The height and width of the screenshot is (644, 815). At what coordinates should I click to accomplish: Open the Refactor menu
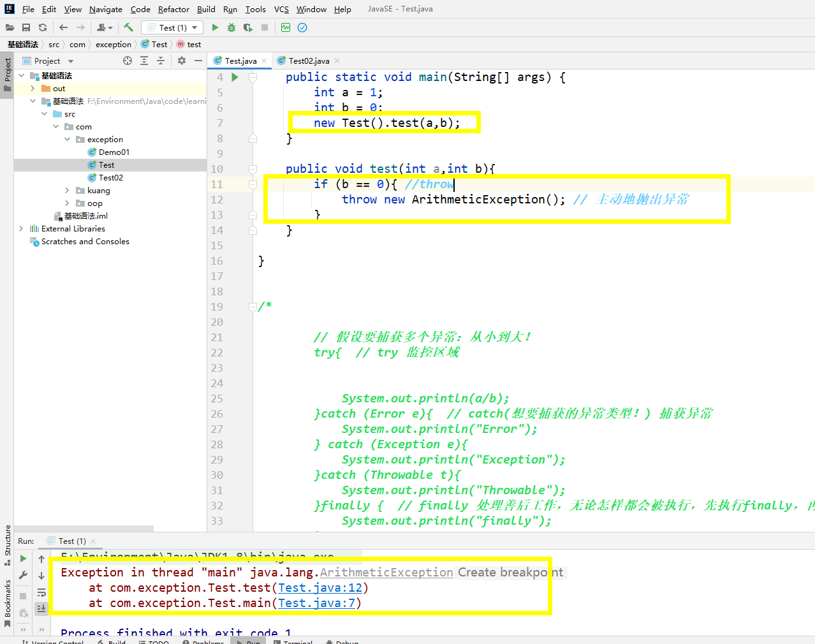[173, 9]
